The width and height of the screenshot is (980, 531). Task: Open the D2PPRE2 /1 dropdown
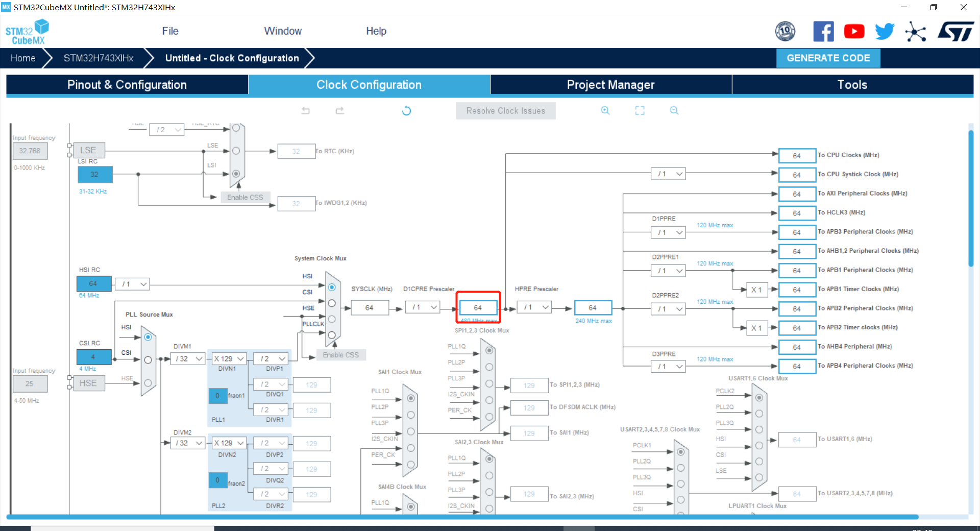coord(668,309)
